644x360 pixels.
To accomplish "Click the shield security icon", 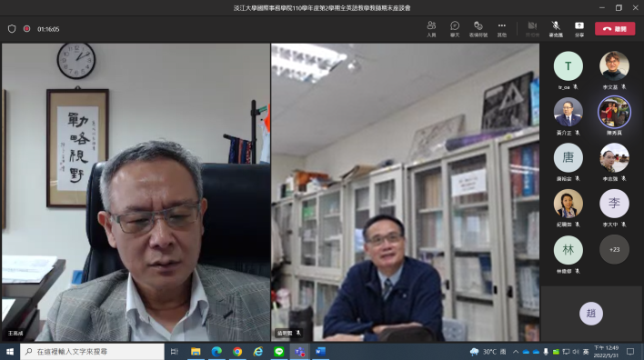I will [x=12, y=29].
